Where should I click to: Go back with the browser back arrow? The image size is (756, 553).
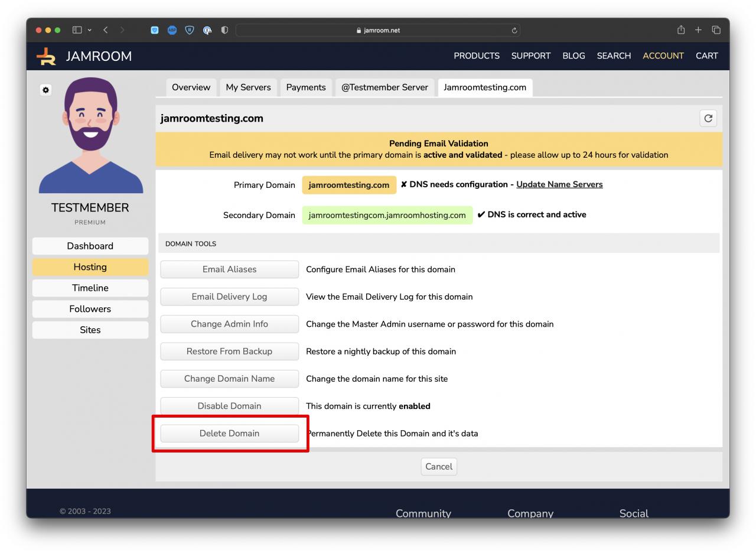tap(106, 30)
